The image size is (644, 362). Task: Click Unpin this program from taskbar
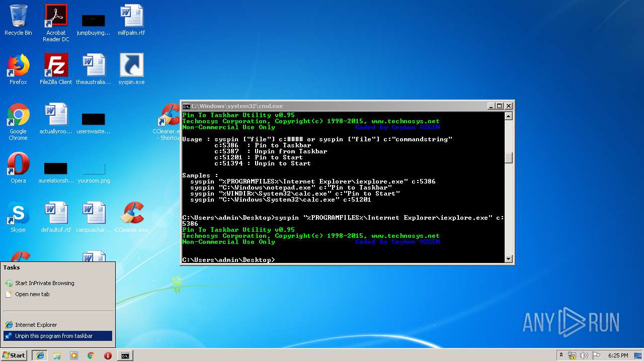57,336
